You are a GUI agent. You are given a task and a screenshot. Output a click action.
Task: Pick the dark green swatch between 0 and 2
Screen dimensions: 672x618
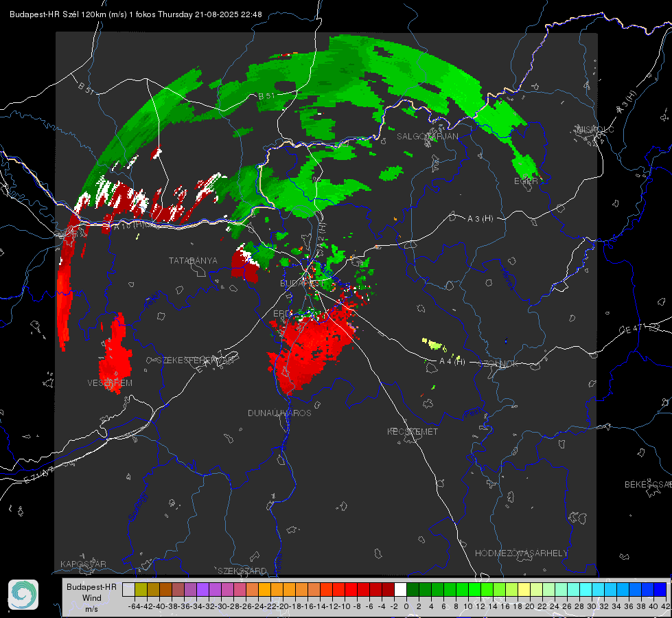[413, 589]
